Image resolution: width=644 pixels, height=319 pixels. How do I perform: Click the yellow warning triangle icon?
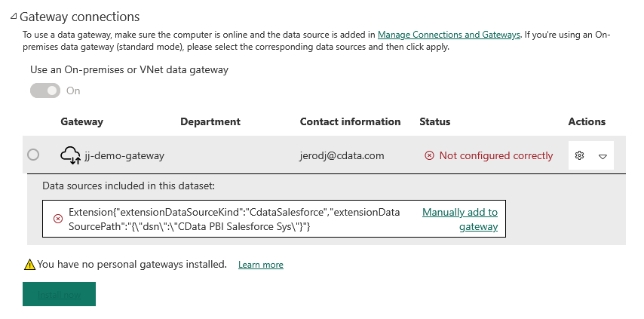[29, 265]
